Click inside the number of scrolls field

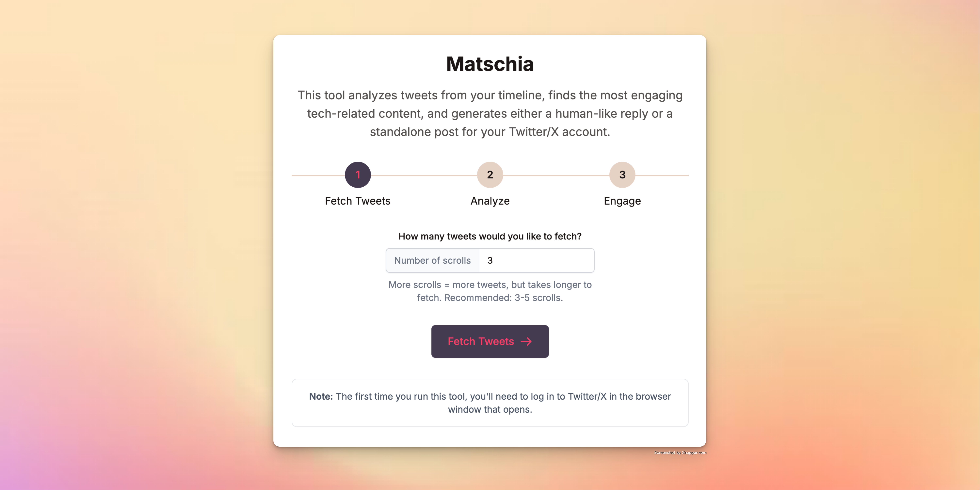click(536, 260)
